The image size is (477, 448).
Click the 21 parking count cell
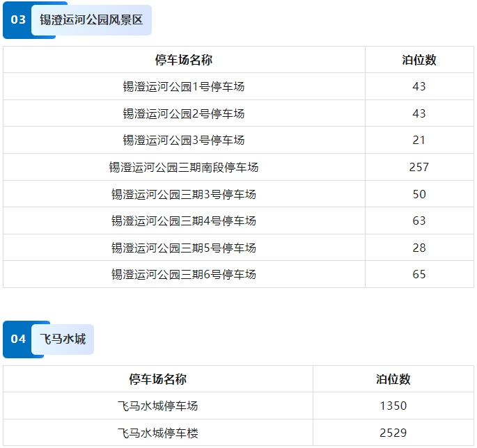(419, 140)
